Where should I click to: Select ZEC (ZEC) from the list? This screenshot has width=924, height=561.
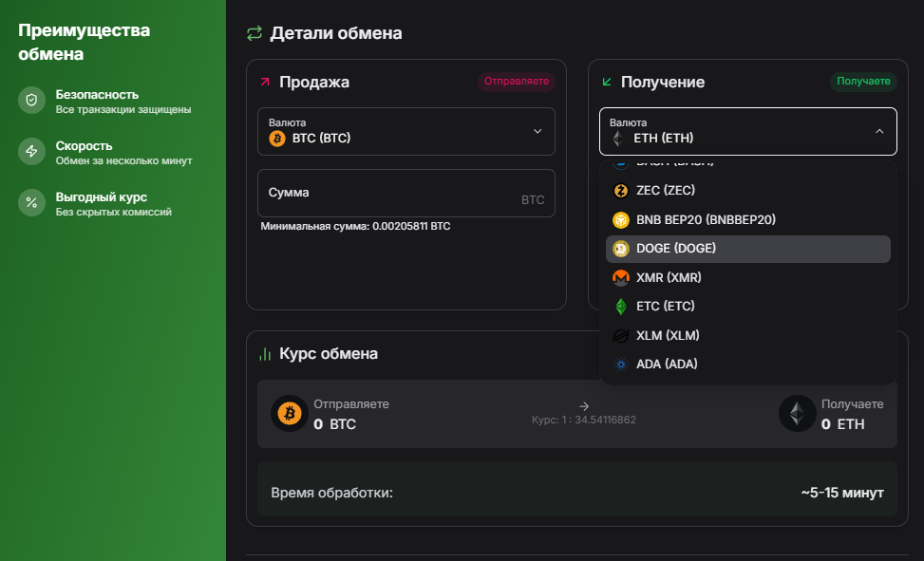point(747,191)
